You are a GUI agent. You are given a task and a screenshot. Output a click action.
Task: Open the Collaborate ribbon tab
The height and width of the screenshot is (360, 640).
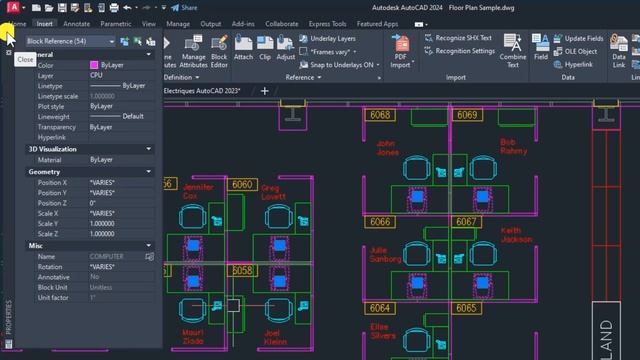282,24
